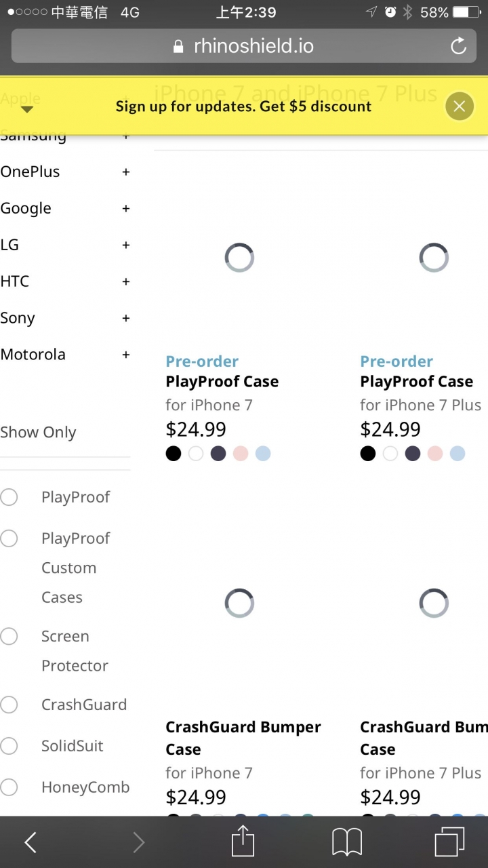Expand the OnePlus brand list
Screen dimensions: 488x868
(x=125, y=172)
